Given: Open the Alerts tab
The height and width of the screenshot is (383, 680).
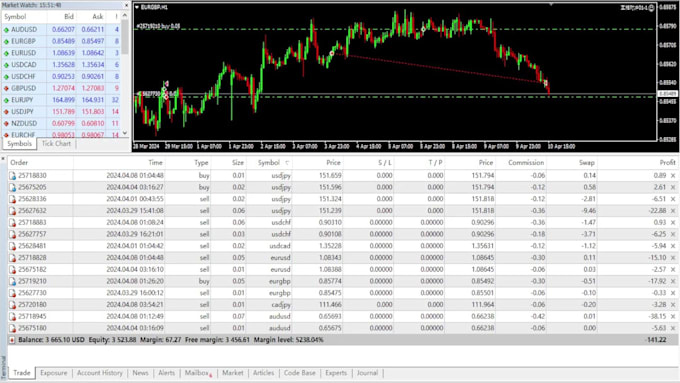Looking at the screenshot, I should (167, 373).
